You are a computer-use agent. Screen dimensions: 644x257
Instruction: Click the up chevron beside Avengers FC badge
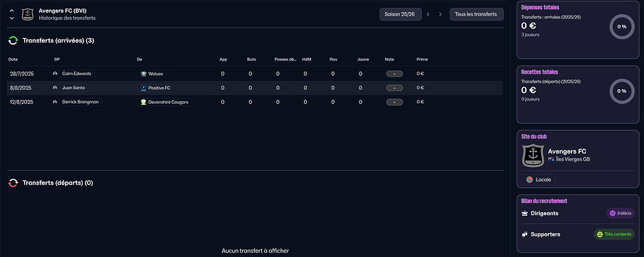[12, 11]
